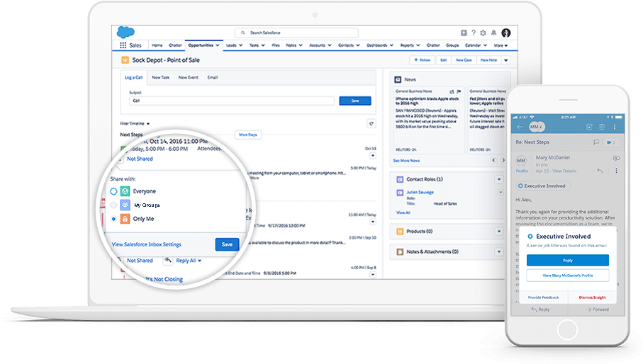Expand the Leads tab dropdown arrow
Viewport: 643px width, 364px height.
[241, 45]
